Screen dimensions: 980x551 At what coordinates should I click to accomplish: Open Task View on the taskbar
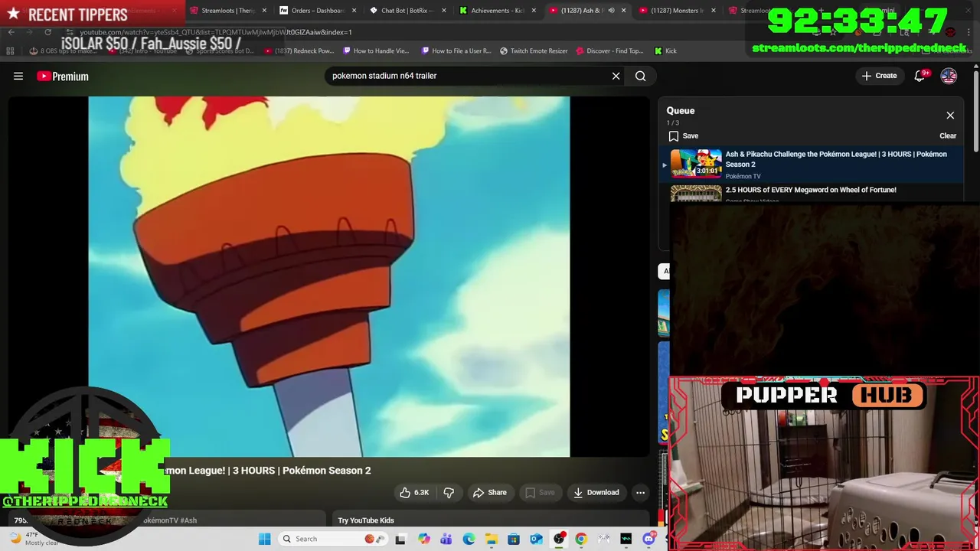click(x=400, y=540)
